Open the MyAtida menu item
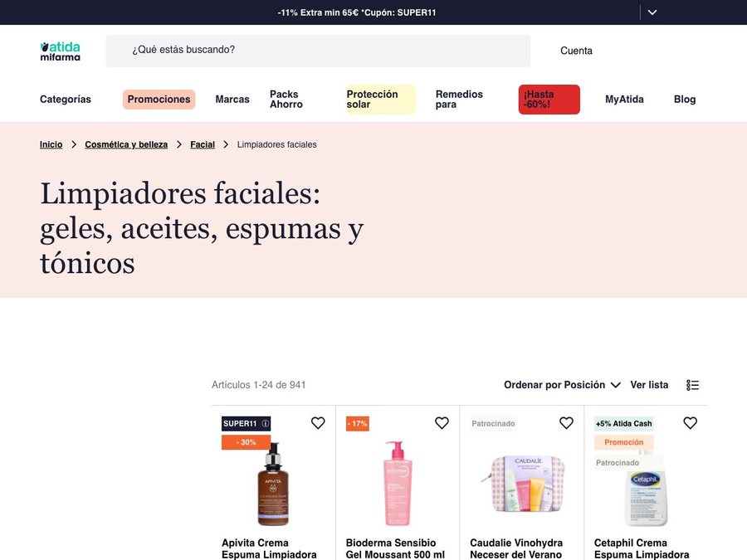The width and height of the screenshot is (747, 560). 624,99
